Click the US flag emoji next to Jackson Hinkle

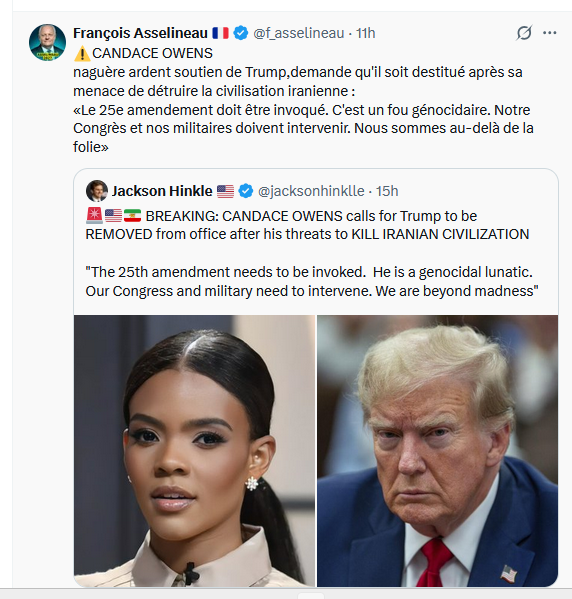click(x=225, y=191)
